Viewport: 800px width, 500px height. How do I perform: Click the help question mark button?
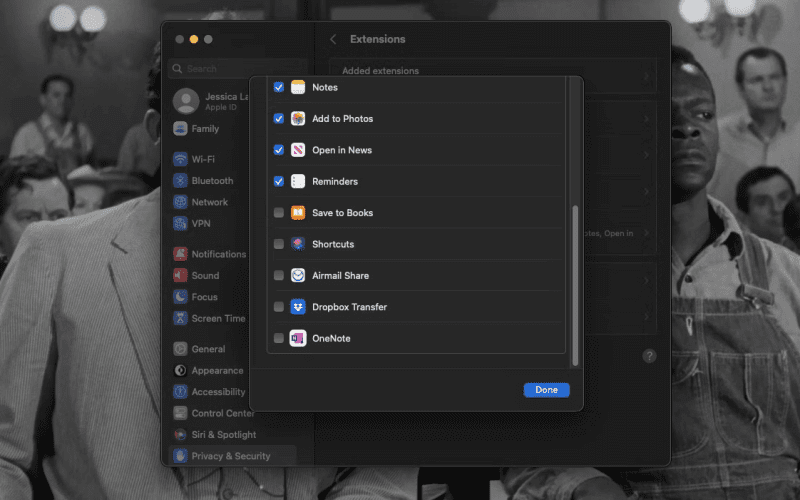649,356
